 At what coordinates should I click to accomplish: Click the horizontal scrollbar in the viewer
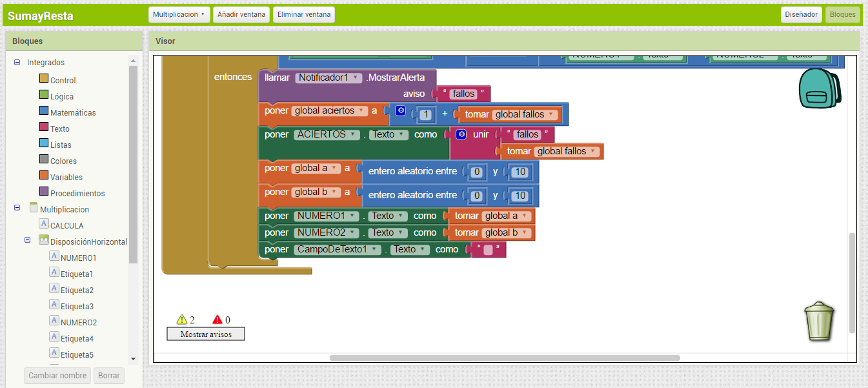coord(505,358)
